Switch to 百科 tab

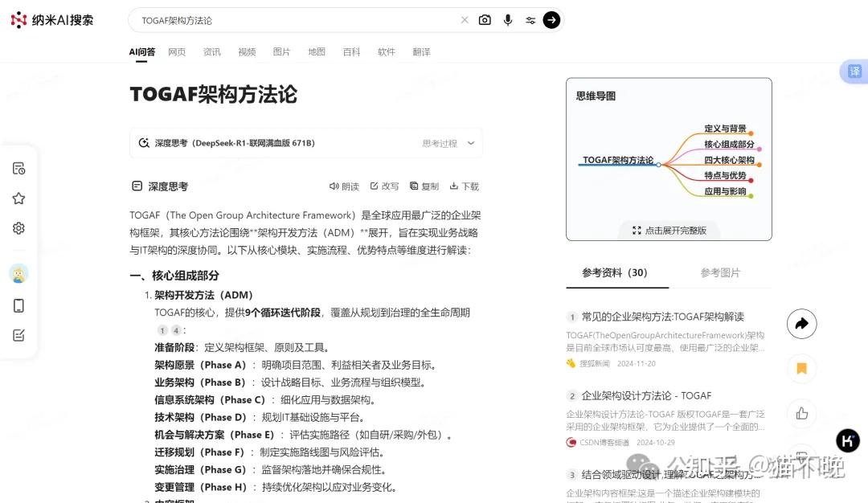pos(351,52)
